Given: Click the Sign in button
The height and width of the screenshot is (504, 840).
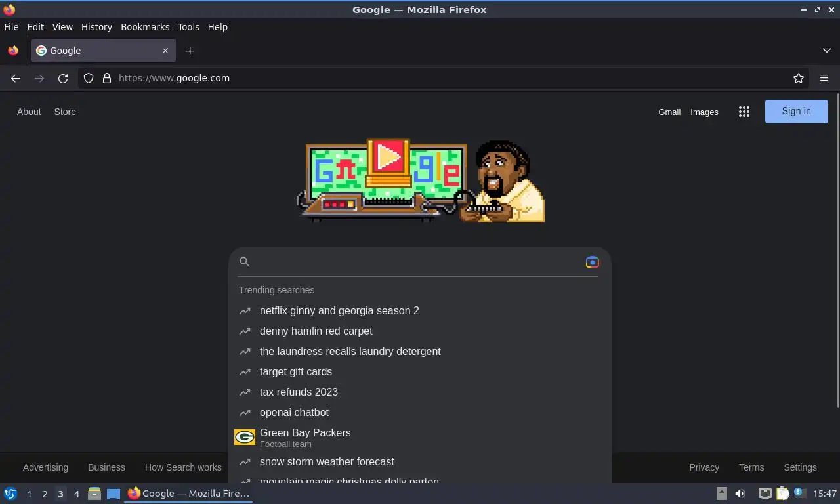Looking at the screenshot, I should pos(797,112).
